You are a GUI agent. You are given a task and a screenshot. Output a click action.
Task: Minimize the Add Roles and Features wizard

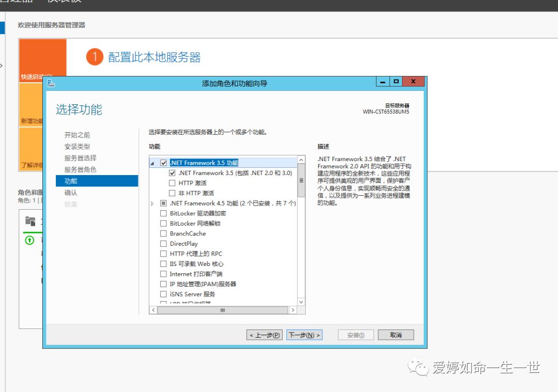[x=383, y=82]
